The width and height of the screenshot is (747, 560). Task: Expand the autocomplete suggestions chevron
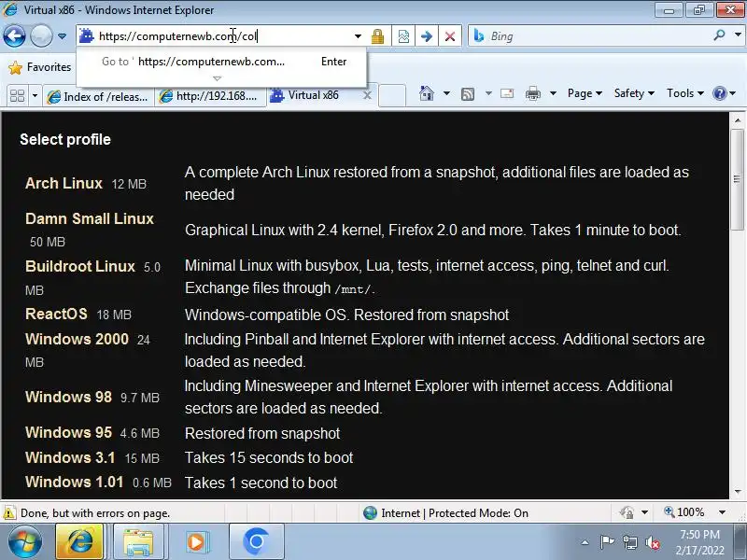pos(218,78)
